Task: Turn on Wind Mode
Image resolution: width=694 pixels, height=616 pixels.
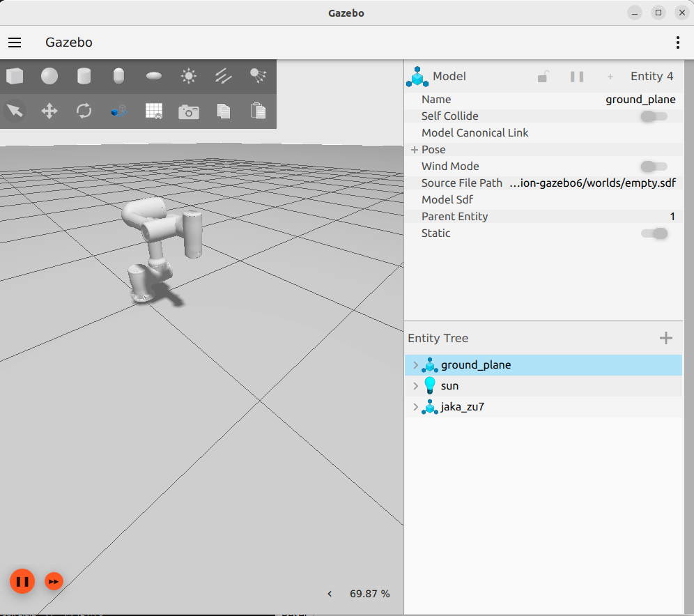Action: 653,167
